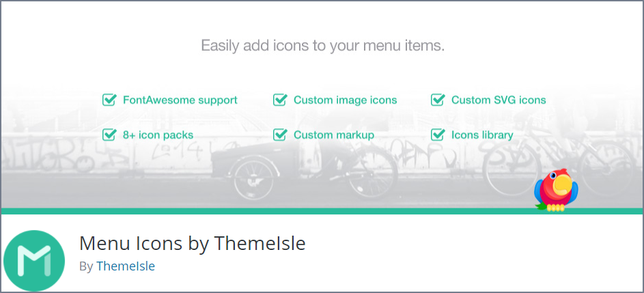Screen dimensions: 644x293
Task: Click the Custom markup label
Action: coord(334,135)
